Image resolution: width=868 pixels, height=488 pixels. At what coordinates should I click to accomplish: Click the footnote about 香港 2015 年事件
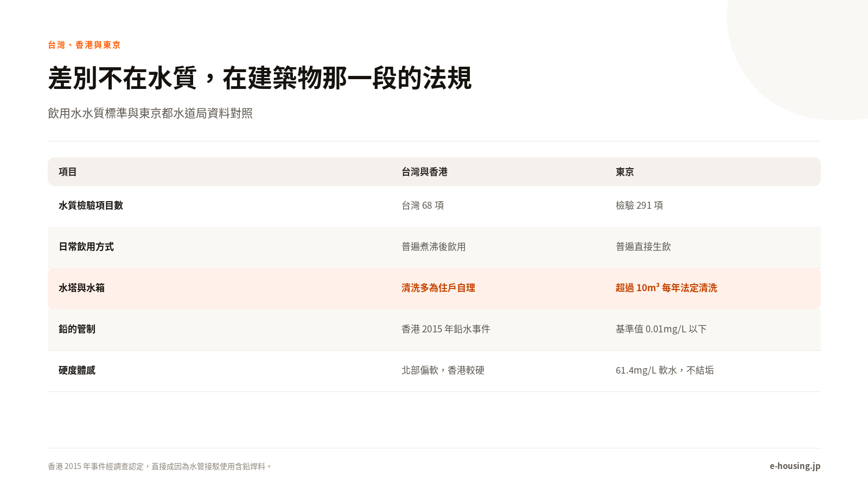click(159, 466)
